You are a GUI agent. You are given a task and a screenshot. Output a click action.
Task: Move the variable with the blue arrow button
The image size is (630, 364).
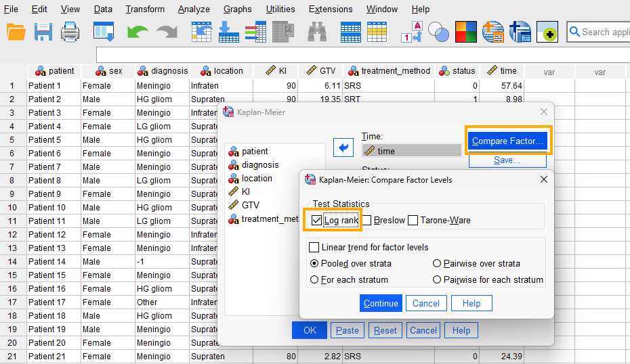coord(344,147)
